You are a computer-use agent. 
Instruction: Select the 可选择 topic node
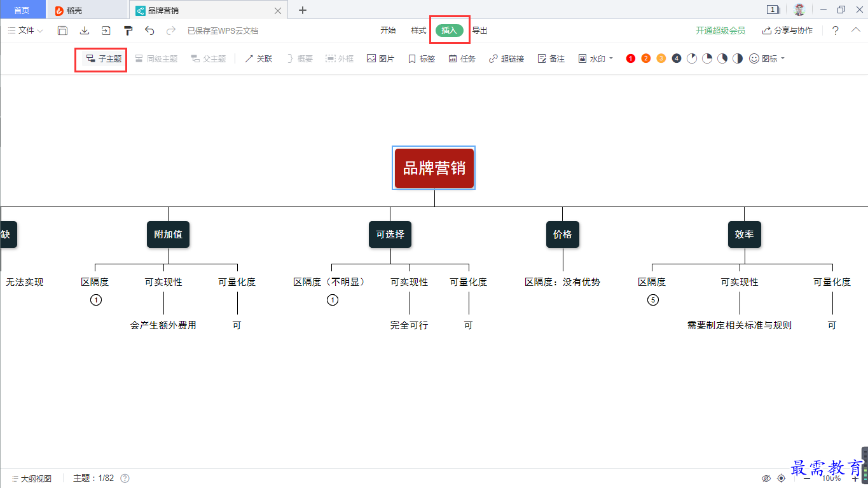[390, 234]
